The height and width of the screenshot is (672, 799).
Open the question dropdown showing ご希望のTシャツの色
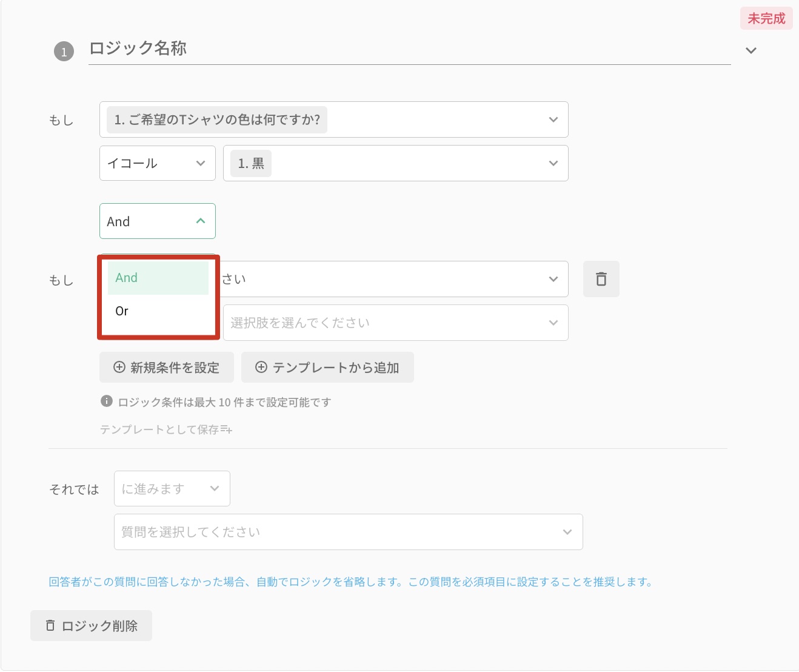[333, 119]
